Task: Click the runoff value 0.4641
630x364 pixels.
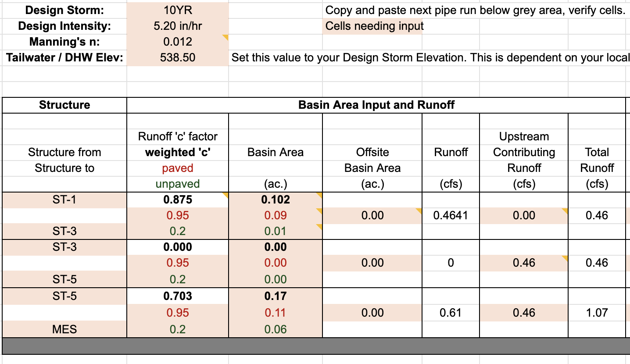Action: (451, 215)
